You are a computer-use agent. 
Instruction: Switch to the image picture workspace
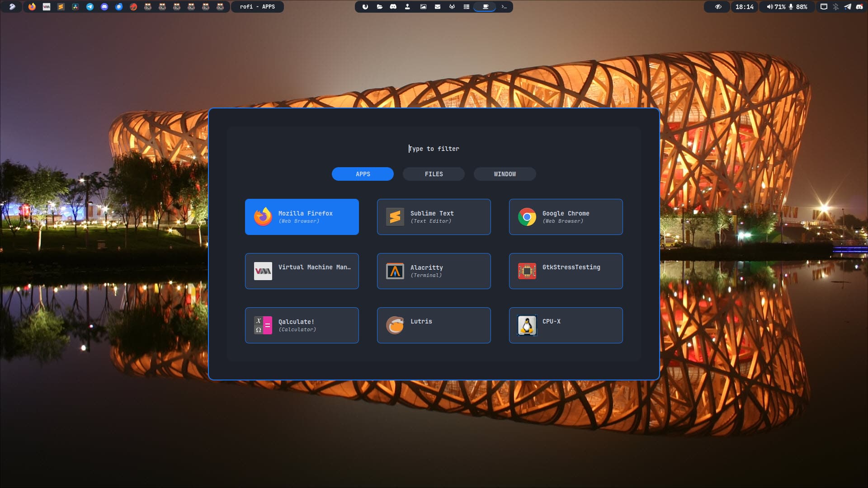point(423,7)
